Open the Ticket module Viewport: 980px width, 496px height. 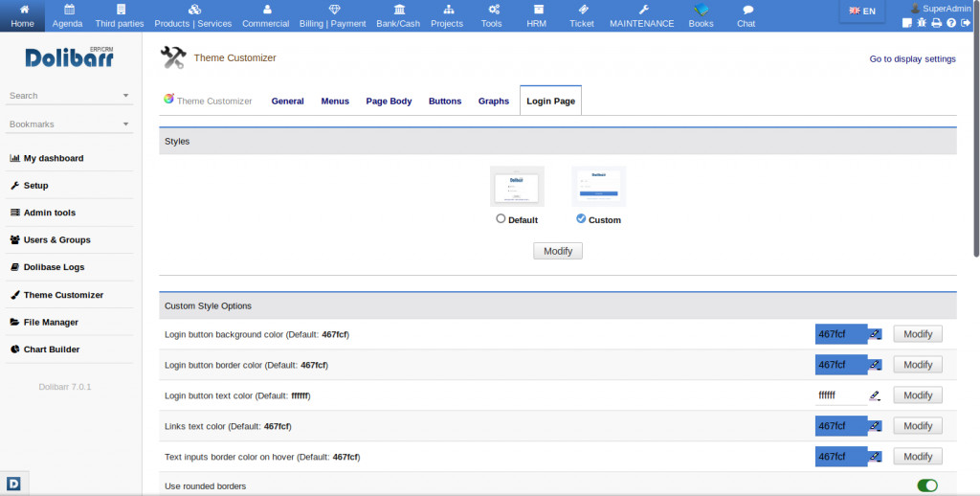click(x=581, y=15)
